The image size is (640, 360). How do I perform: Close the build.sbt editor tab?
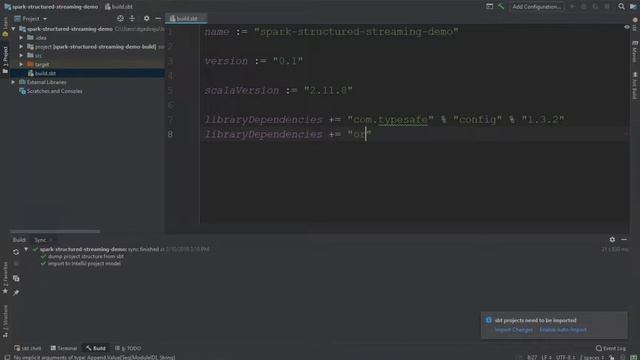202,18
